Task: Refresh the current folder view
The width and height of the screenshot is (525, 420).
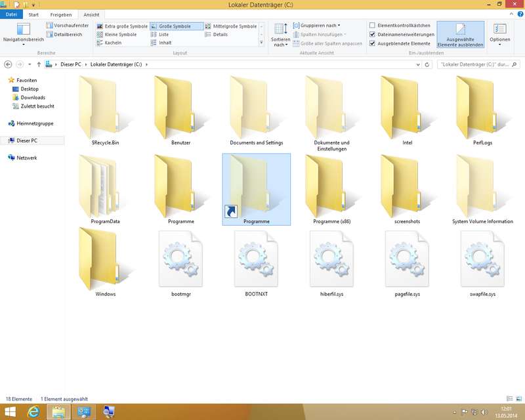Action: (427, 64)
